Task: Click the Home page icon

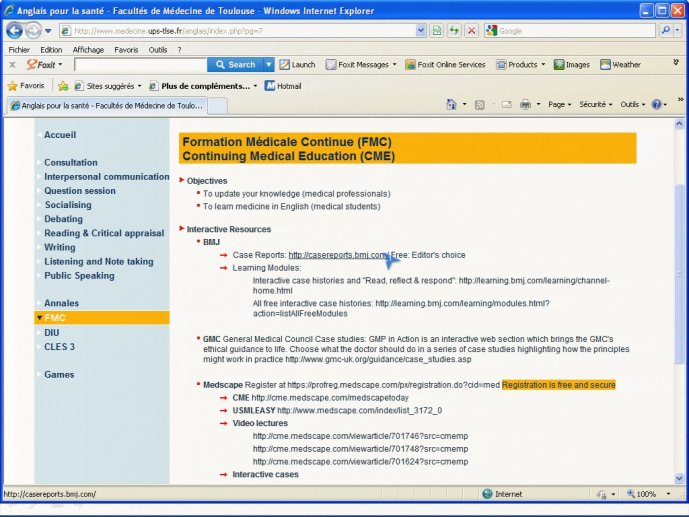Action: [x=451, y=104]
